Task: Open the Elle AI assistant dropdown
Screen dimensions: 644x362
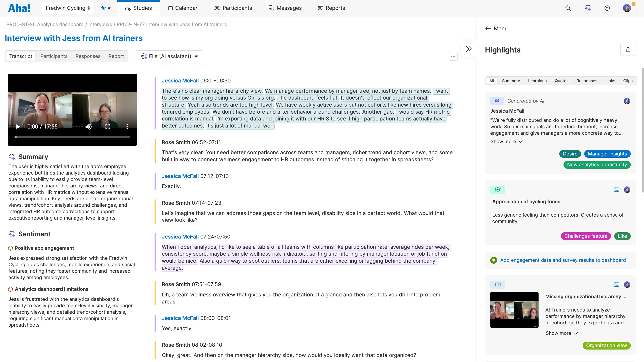Action: click(x=169, y=56)
